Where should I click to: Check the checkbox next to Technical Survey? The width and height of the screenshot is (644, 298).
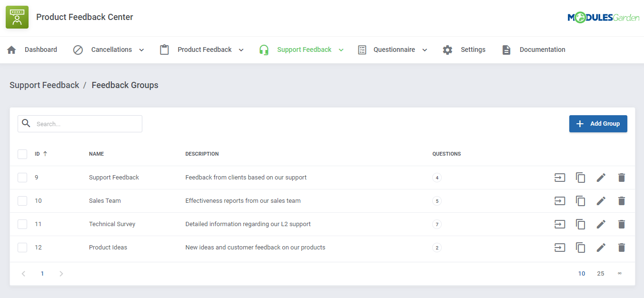(x=22, y=224)
